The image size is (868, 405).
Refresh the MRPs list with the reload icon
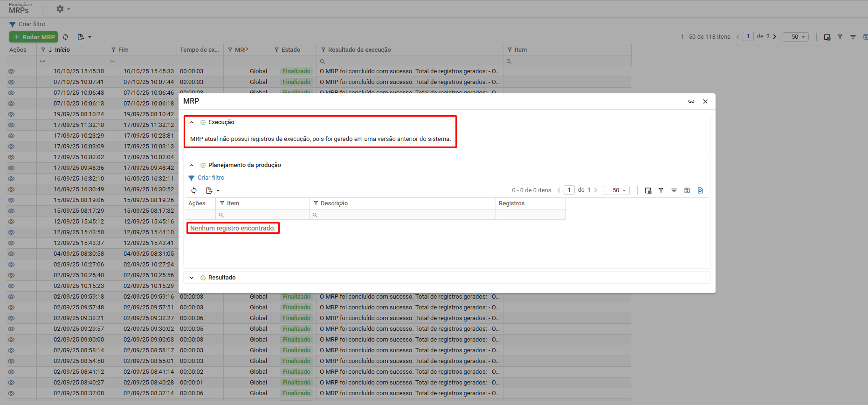(x=66, y=37)
